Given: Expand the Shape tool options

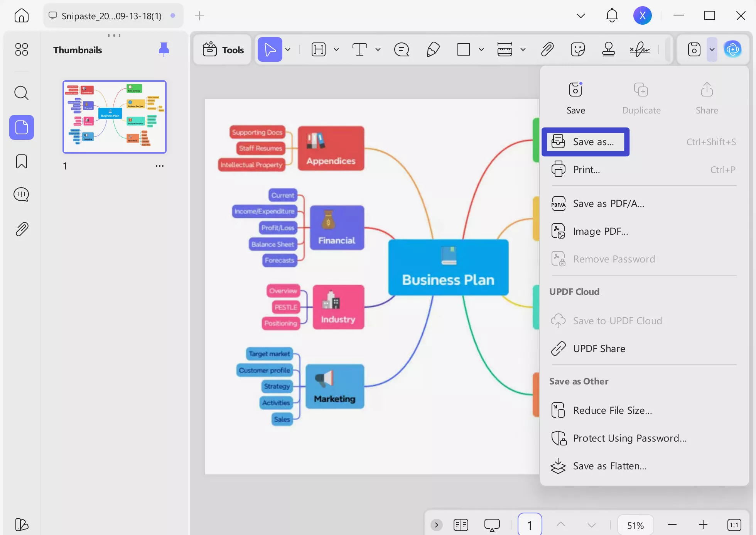Looking at the screenshot, I should pyautogui.click(x=481, y=49).
